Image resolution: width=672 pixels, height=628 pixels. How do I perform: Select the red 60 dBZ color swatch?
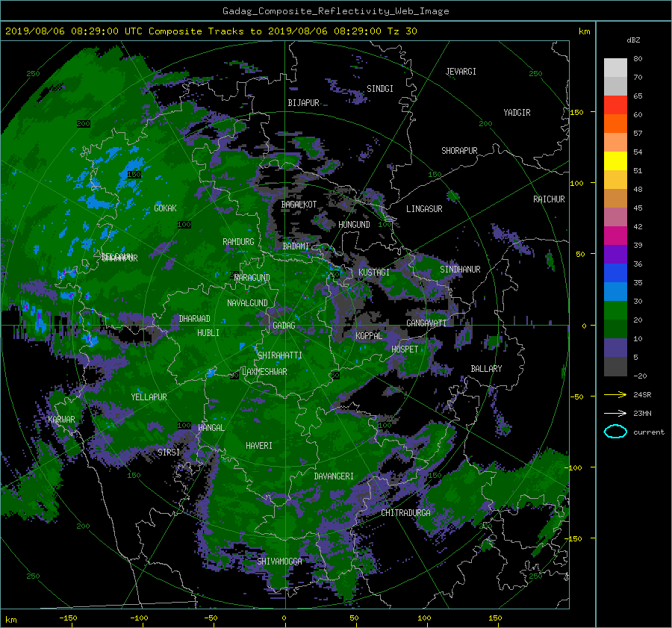pyautogui.click(x=615, y=105)
